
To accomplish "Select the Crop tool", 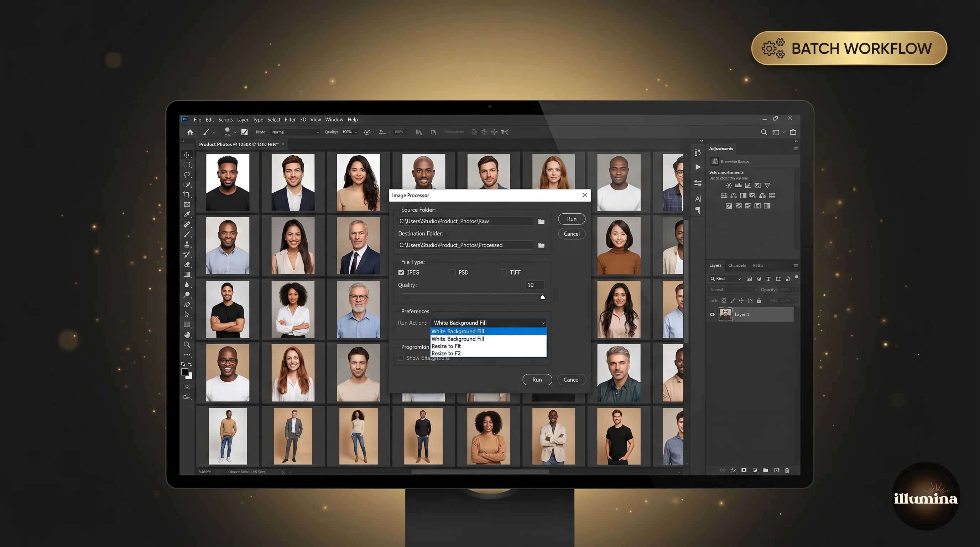I will click(x=187, y=194).
